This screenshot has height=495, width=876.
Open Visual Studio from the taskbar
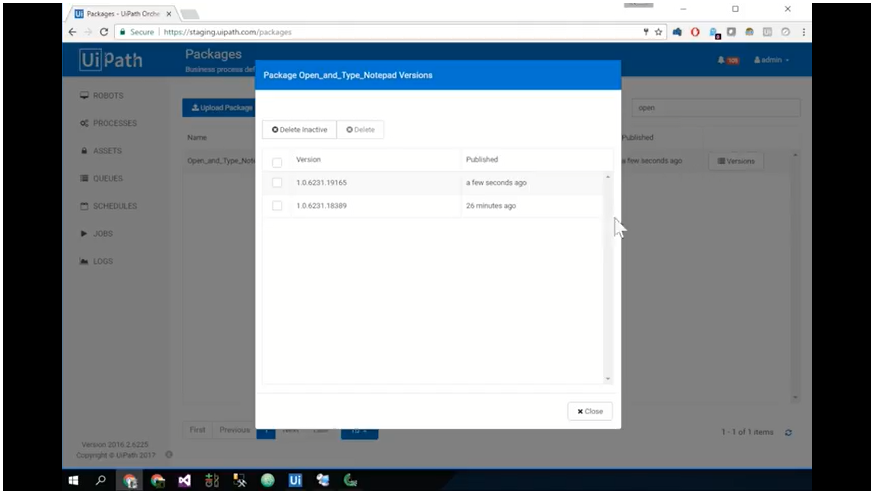point(184,480)
